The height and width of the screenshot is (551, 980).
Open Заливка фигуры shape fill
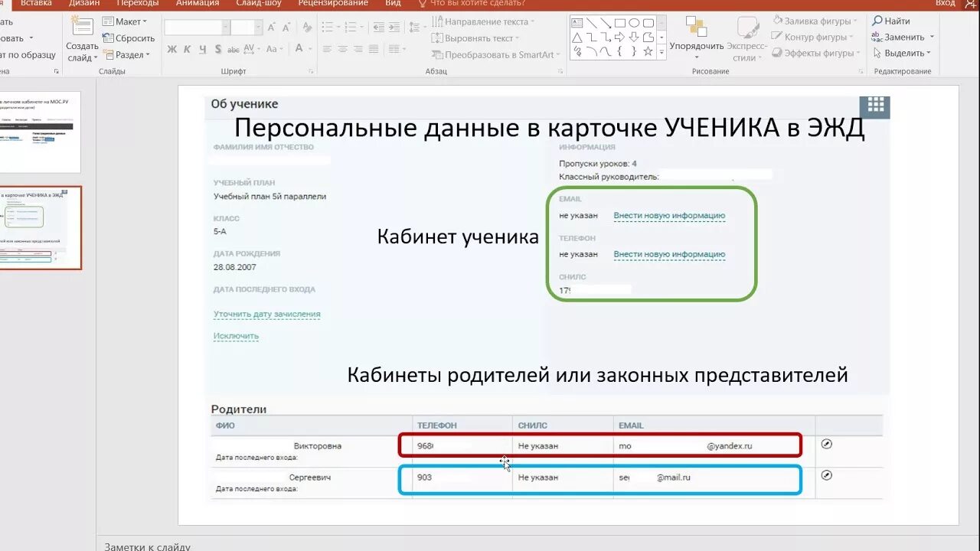coord(817,21)
